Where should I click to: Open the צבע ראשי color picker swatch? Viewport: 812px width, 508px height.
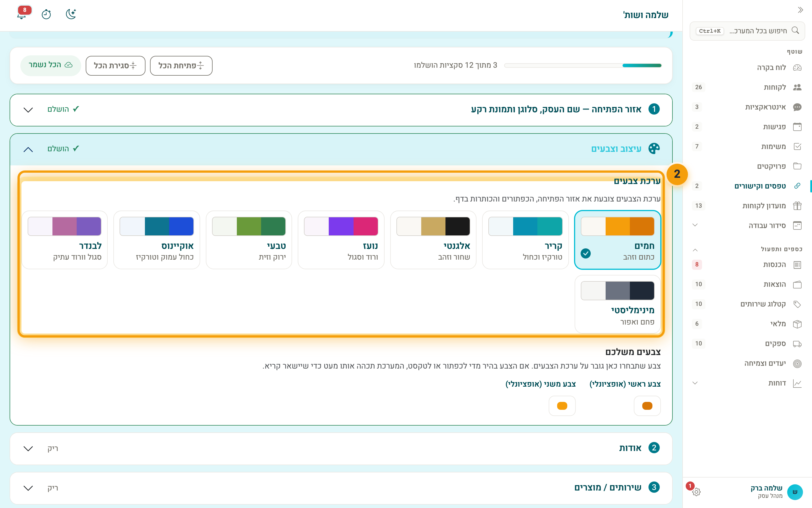[647, 406]
